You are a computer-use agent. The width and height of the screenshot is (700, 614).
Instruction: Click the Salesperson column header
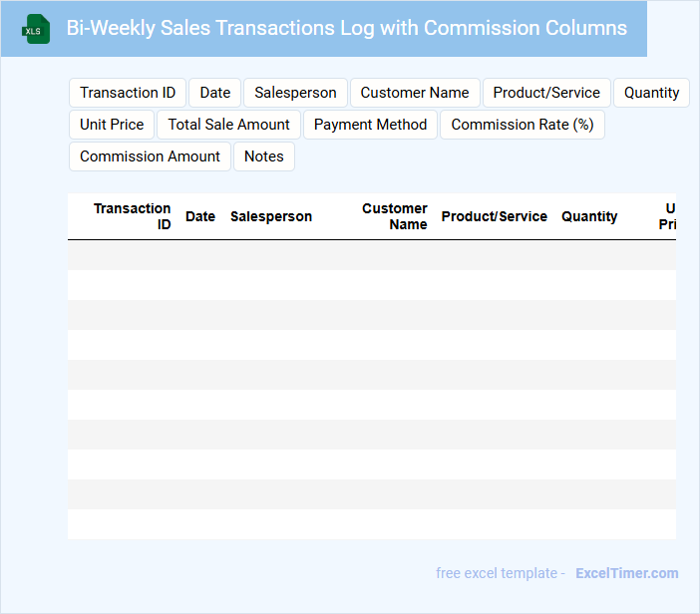(271, 216)
